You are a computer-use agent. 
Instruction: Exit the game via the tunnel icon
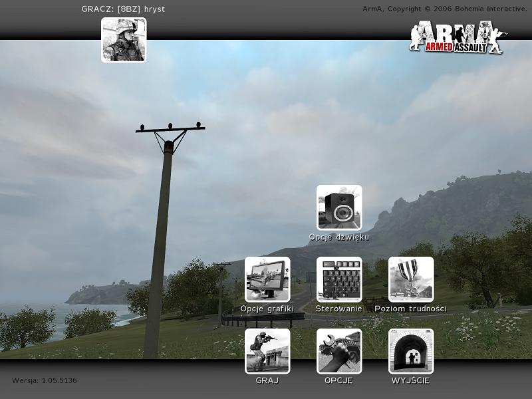[x=411, y=351]
